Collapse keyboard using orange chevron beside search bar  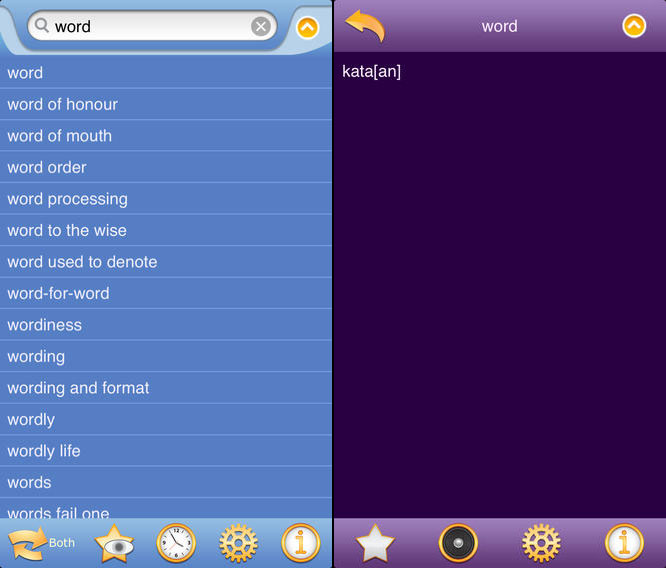pos(308,28)
